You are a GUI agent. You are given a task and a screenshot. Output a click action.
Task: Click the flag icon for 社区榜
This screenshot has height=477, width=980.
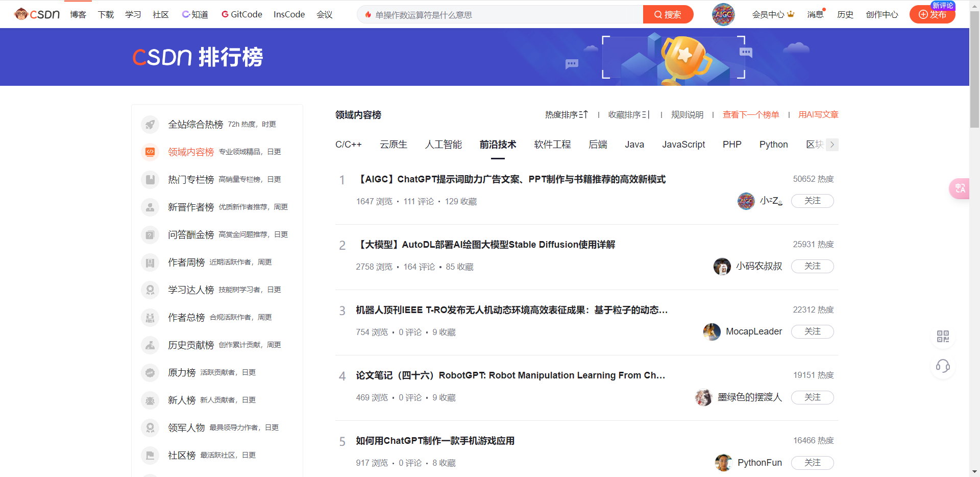(x=150, y=455)
